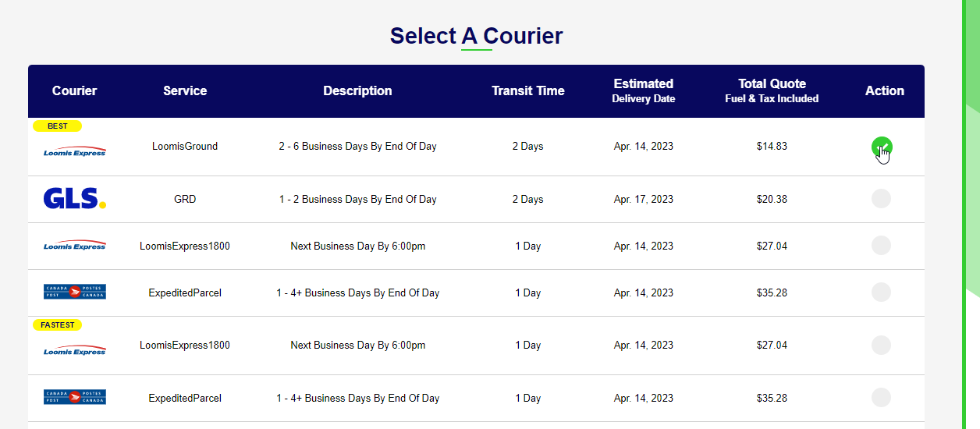This screenshot has width=980, height=429.
Task: Click the Action column header
Action: [x=885, y=90]
